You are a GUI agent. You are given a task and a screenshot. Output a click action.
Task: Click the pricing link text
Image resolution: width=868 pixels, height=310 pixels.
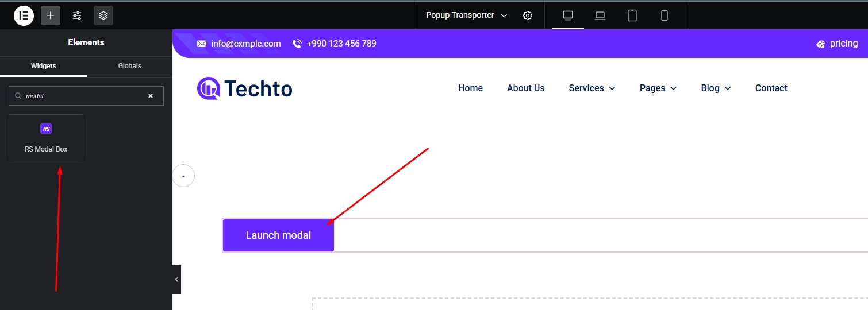click(x=844, y=44)
